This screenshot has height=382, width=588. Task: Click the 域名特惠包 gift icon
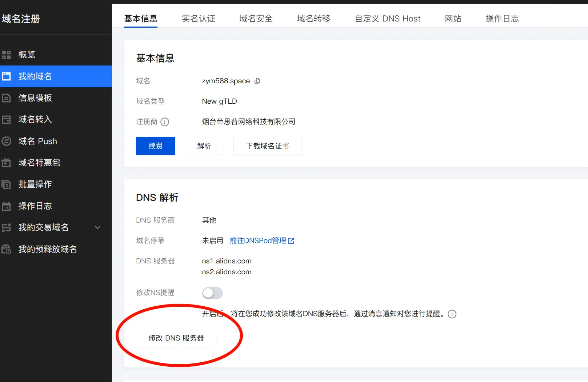coord(7,163)
